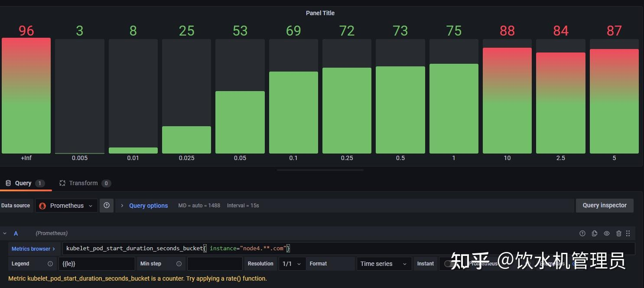The image size is (644, 288).
Task: Open the Resolution 1/1 dropdown
Action: (292, 264)
